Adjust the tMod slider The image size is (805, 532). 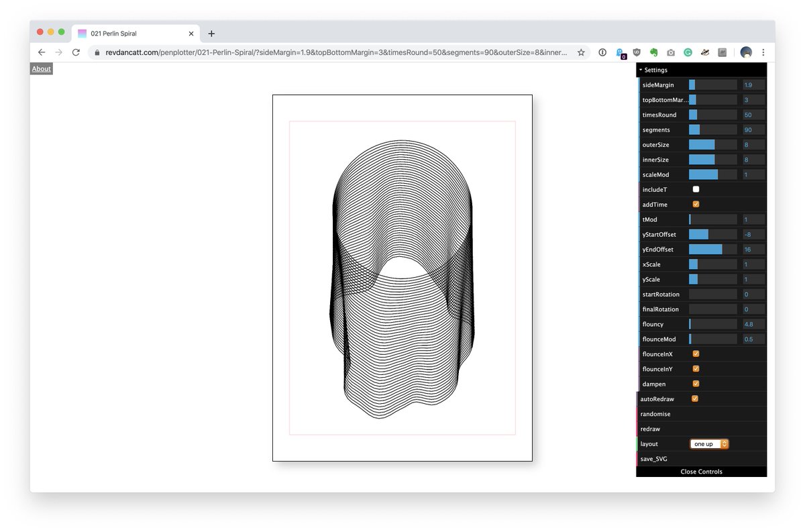[713, 219]
